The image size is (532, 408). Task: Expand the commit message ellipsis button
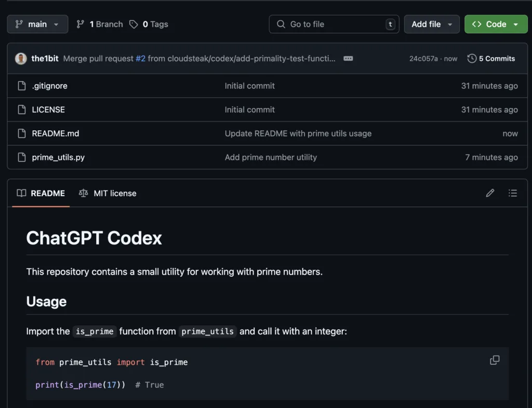(348, 59)
